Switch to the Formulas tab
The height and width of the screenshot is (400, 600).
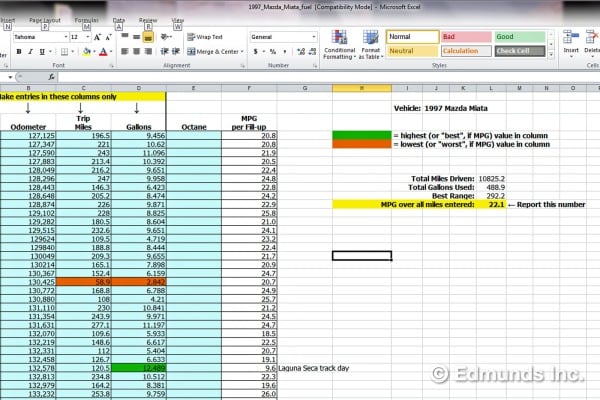click(86, 20)
